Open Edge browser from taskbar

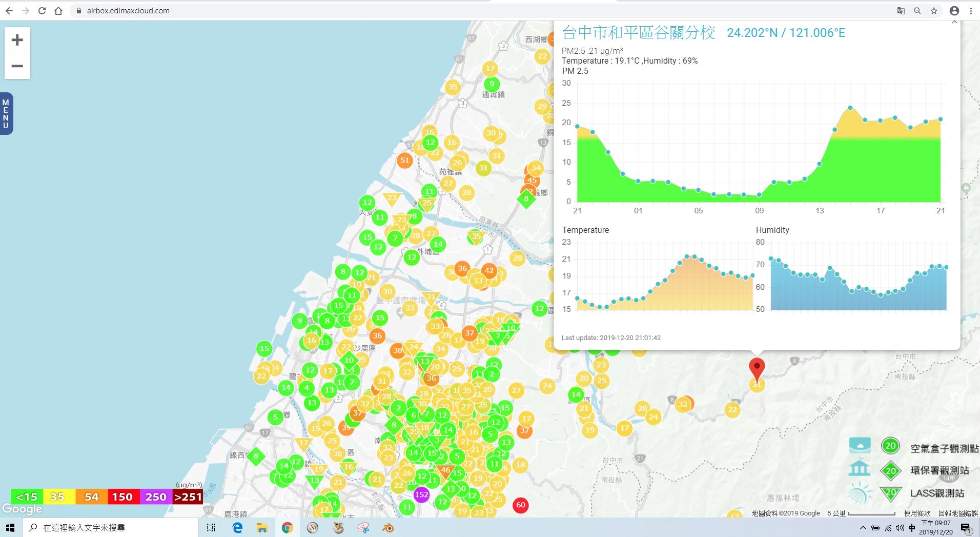click(237, 527)
